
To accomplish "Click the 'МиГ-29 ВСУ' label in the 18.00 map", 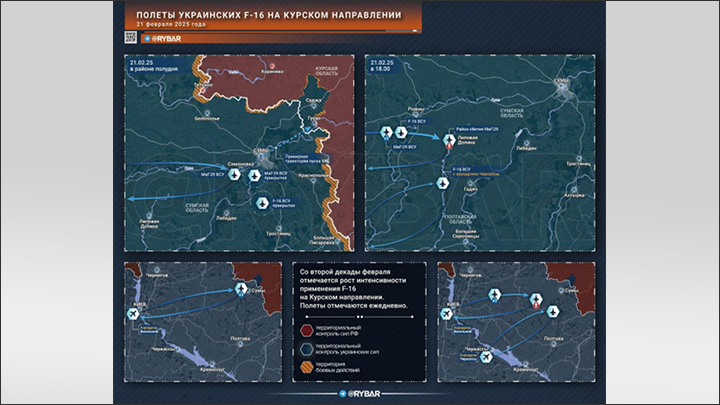I will [405, 147].
